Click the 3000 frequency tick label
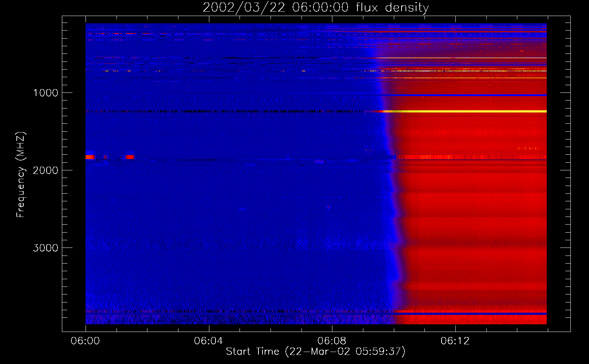This screenshot has width=589, height=364. coord(46,248)
